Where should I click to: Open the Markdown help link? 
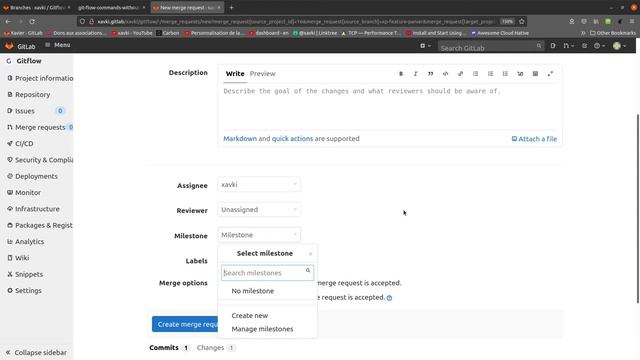pos(240,139)
